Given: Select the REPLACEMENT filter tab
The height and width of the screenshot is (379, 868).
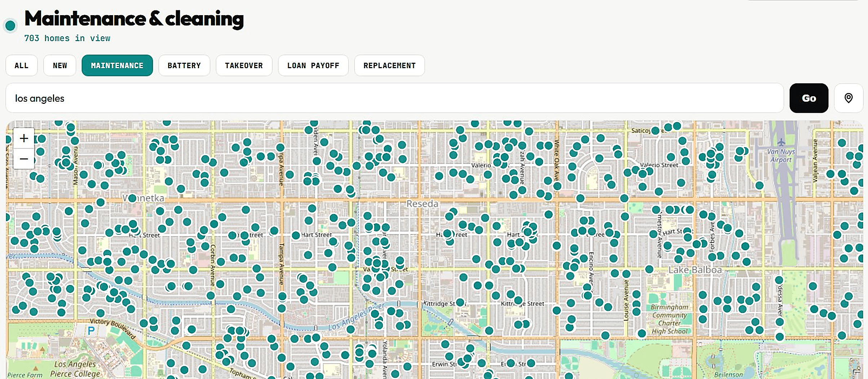Looking at the screenshot, I should click(x=389, y=66).
